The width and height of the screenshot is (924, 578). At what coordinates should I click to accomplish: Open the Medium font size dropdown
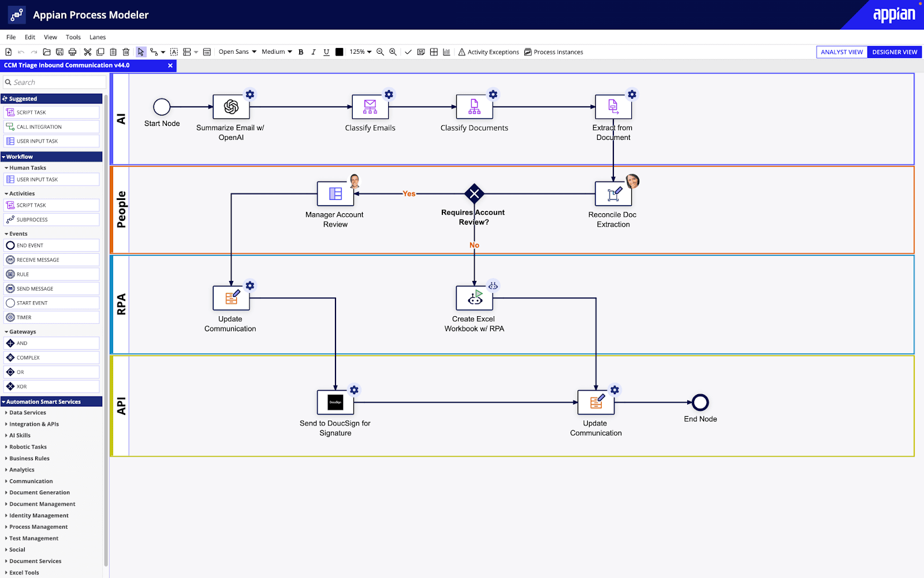click(x=277, y=52)
